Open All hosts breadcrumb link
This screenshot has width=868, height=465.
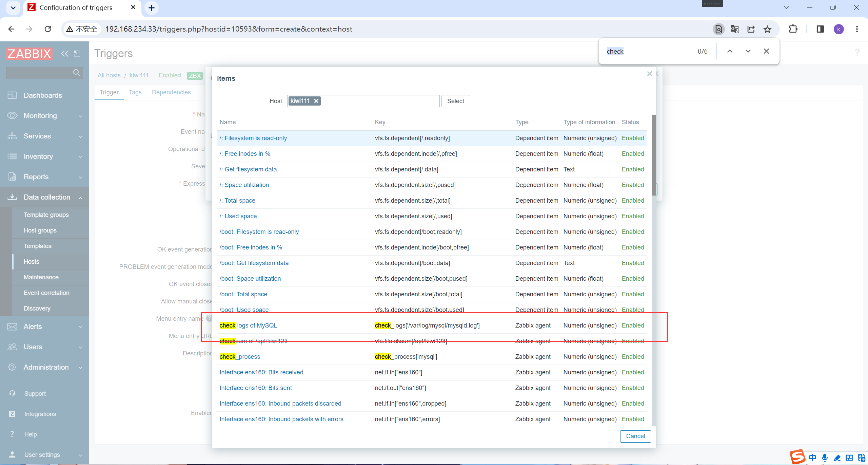(x=109, y=75)
